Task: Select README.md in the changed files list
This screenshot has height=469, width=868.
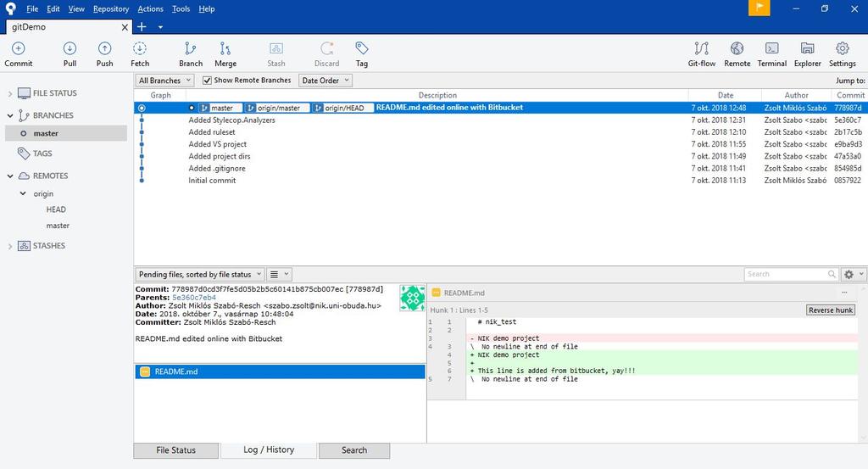Action: (x=280, y=371)
